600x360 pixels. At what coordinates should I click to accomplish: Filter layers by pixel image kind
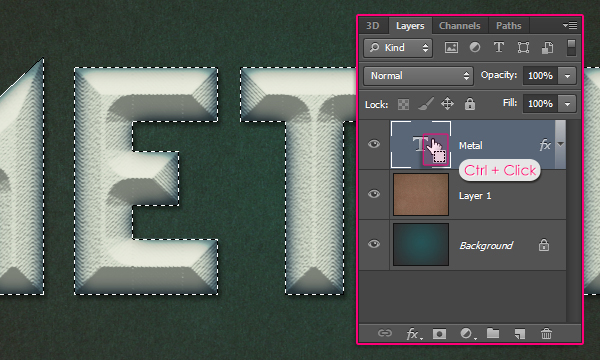coord(451,47)
